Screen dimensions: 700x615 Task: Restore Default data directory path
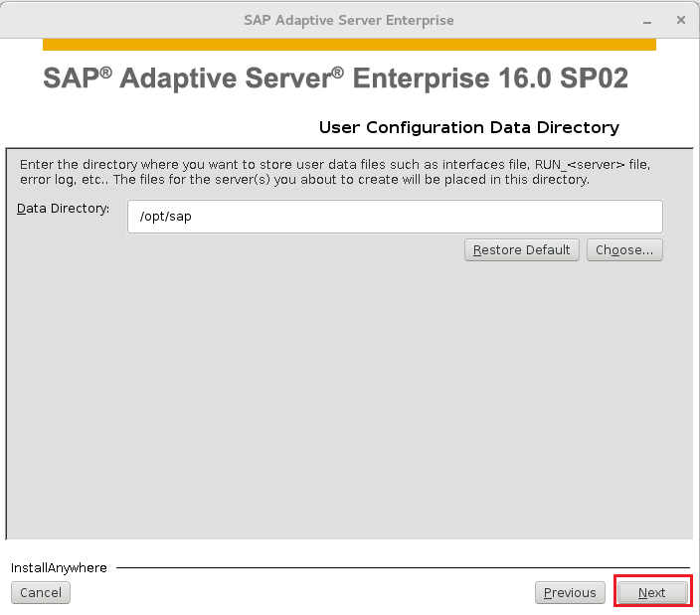(x=521, y=249)
